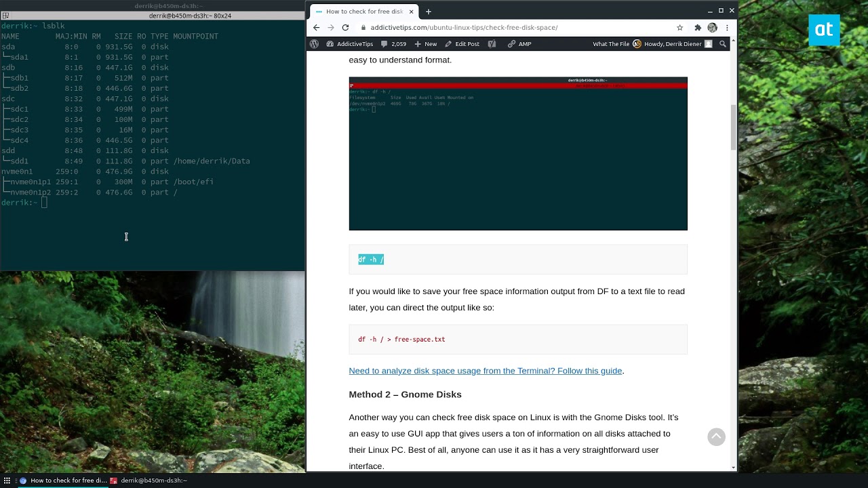Screen dimensions: 868x488
Task: Open 'Need to analyze disk space usage' link
Action: tap(486, 371)
